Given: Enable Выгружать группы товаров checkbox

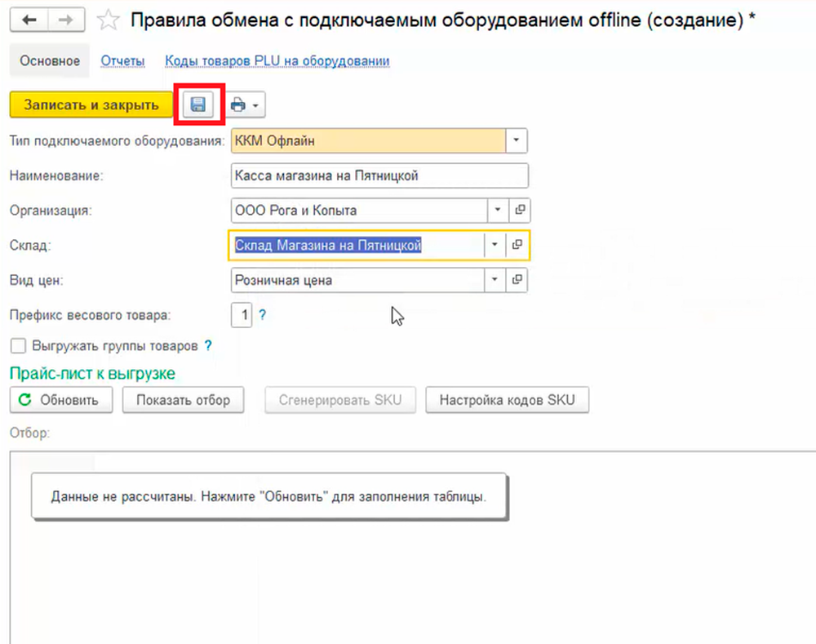Looking at the screenshot, I should click(x=18, y=345).
